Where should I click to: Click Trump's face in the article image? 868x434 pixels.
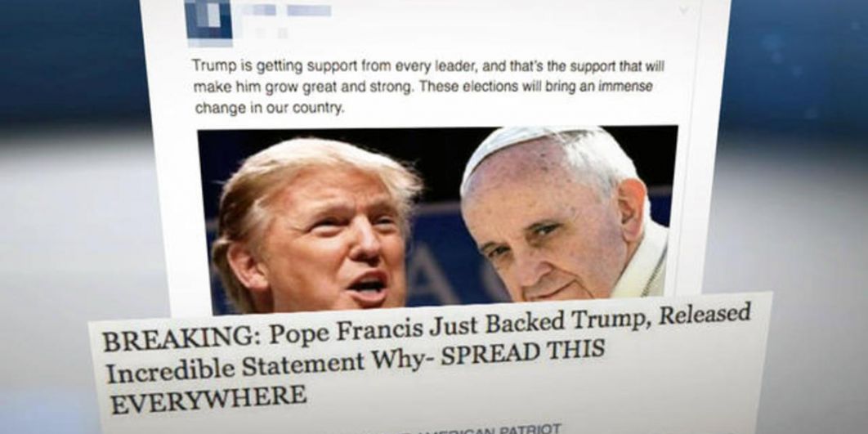point(332,244)
